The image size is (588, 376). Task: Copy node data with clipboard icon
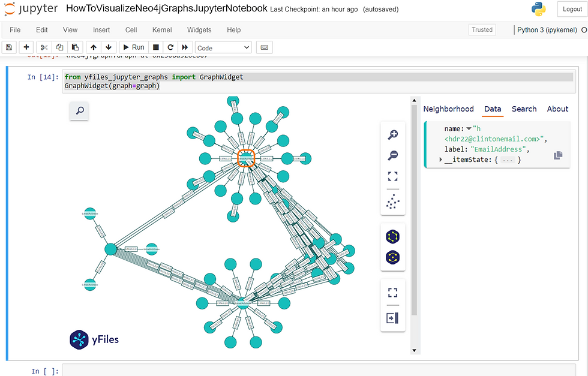coord(558,155)
